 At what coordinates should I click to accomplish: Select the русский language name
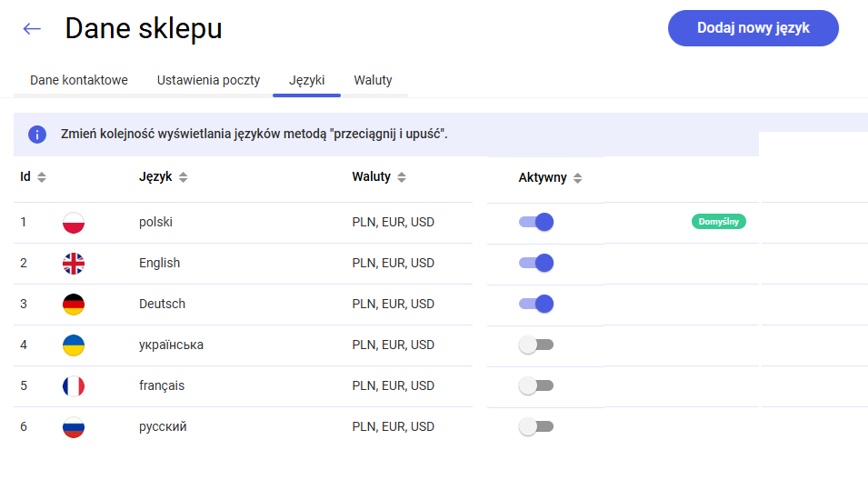163,427
